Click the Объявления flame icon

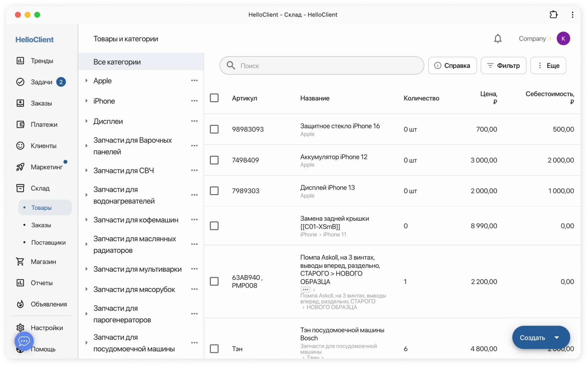pos(20,304)
